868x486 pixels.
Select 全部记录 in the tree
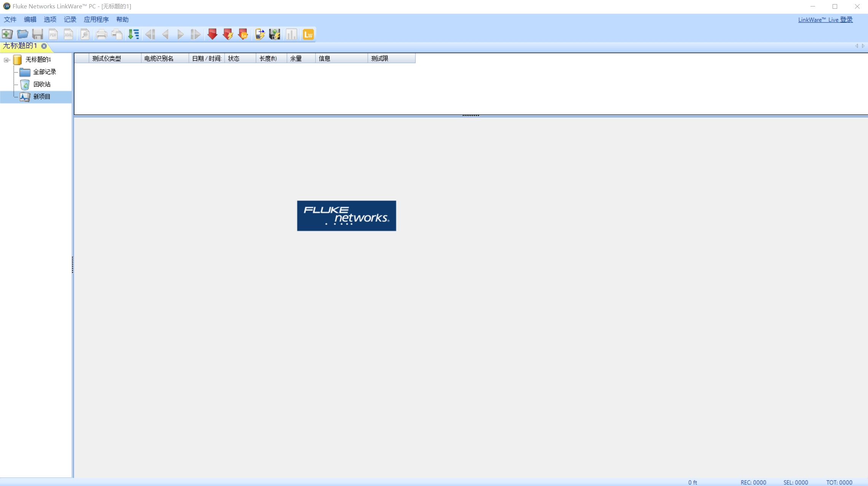point(45,72)
